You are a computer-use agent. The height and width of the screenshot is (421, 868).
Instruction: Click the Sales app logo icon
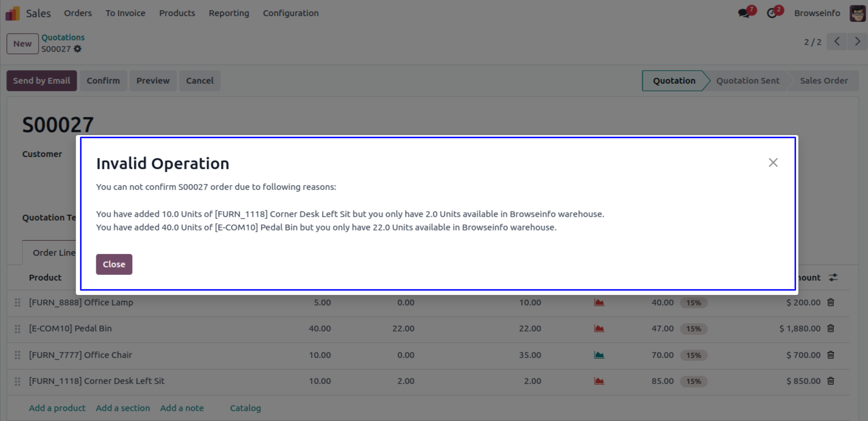(13, 13)
